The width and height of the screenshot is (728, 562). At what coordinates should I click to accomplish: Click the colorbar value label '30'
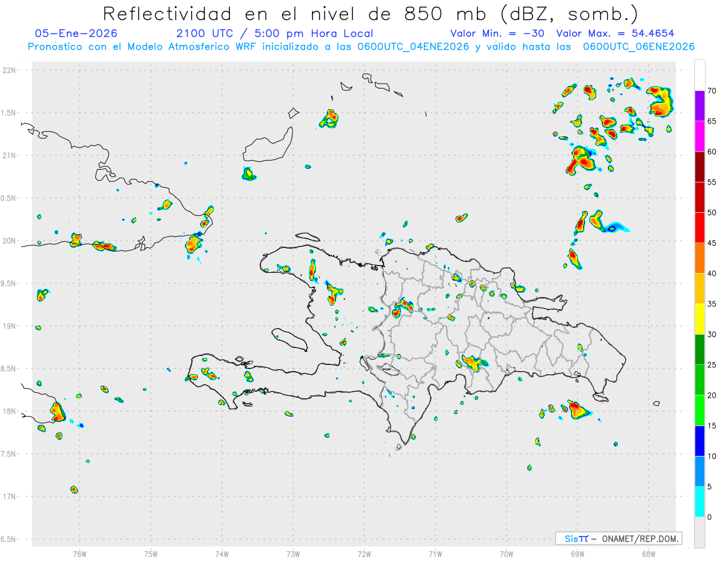click(x=713, y=335)
